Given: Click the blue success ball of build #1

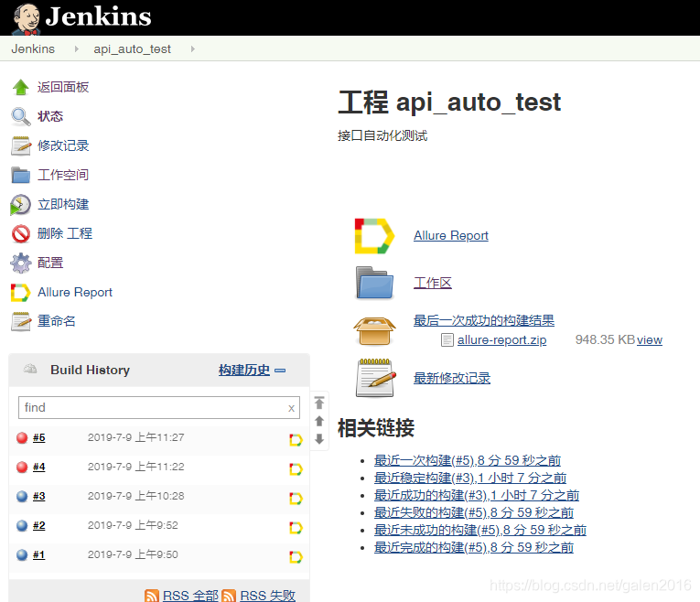Looking at the screenshot, I should 22,554.
